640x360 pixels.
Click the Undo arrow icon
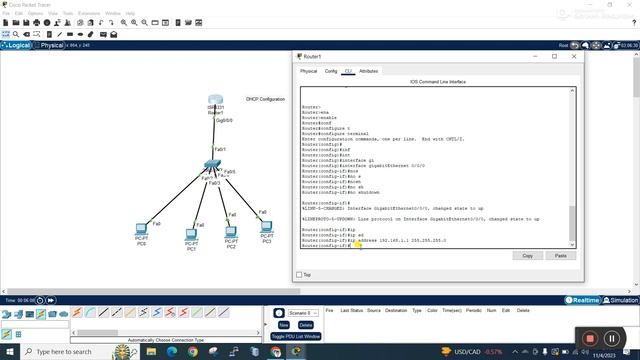(x=101, y=23)
